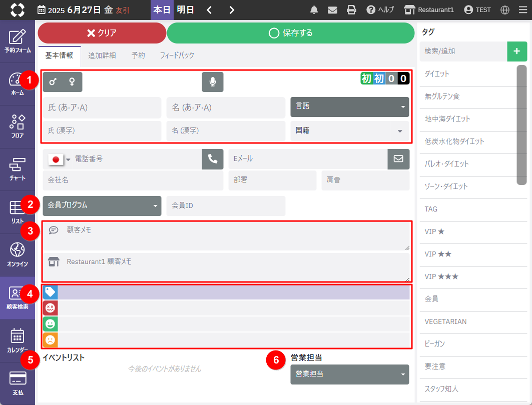Open the 言語 language dropdown
This screenshot has height=405, width=532.
pyautogui.click(x=349, y=106)
